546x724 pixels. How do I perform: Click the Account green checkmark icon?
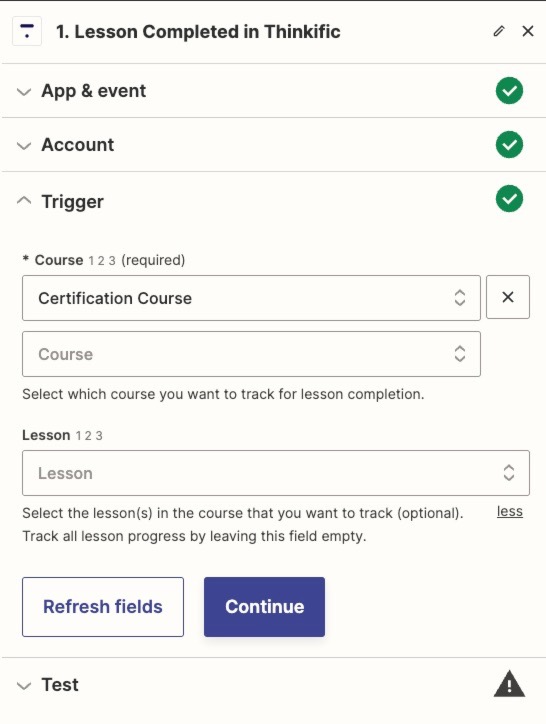509,145
